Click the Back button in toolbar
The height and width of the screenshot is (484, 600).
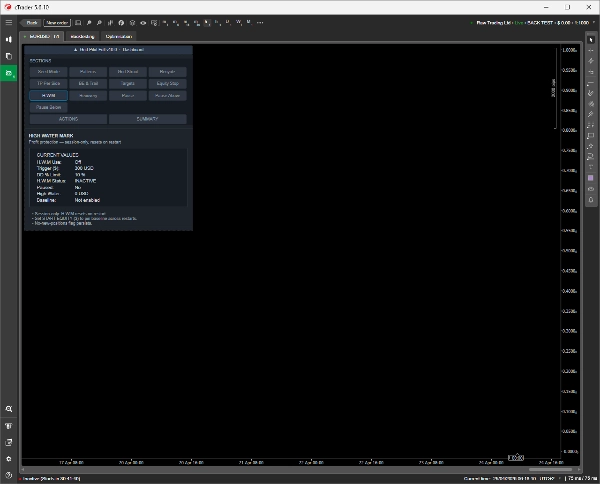[31, 23]
